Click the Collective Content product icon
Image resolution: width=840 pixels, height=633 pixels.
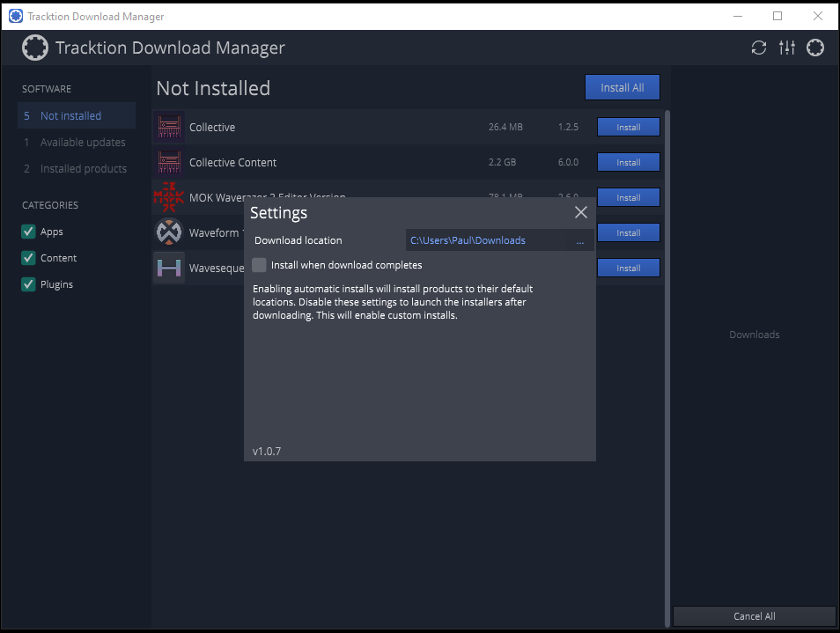point(169,162)
